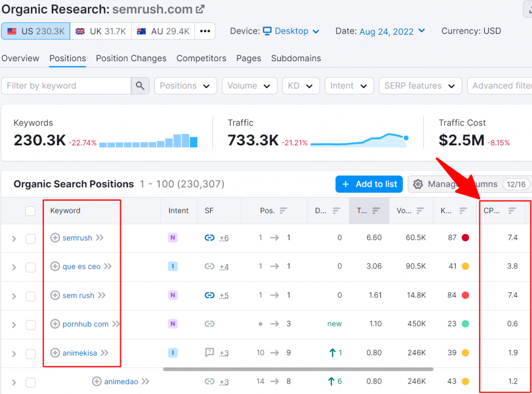This screenshot has height=394, width=532.
Task: Switch to the Subdomains tab
Action: [296, 58]
